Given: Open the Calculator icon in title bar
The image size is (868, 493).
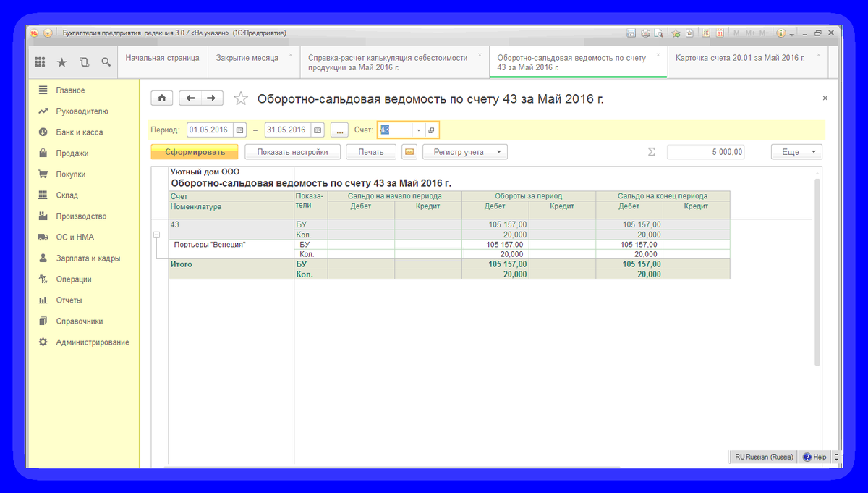Looking at the screenshot, I should tap(707, 33).
